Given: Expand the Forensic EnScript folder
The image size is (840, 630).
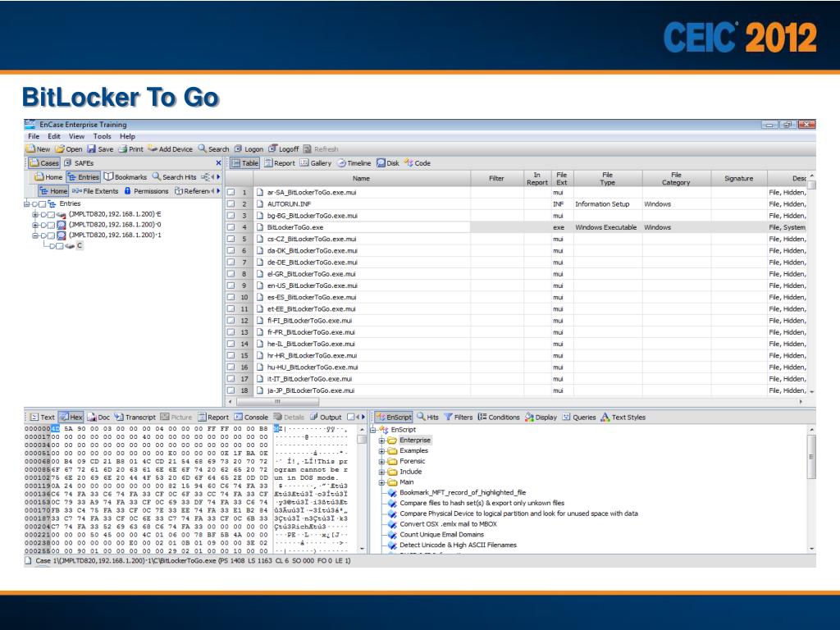Looking at the screenshot, I should coord(382,461).
